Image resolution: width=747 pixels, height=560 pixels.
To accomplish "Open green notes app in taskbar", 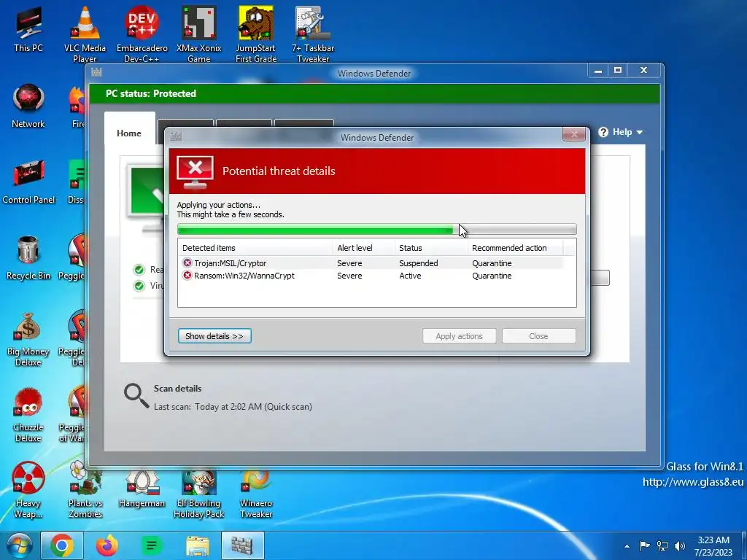I will pos(152,545).
